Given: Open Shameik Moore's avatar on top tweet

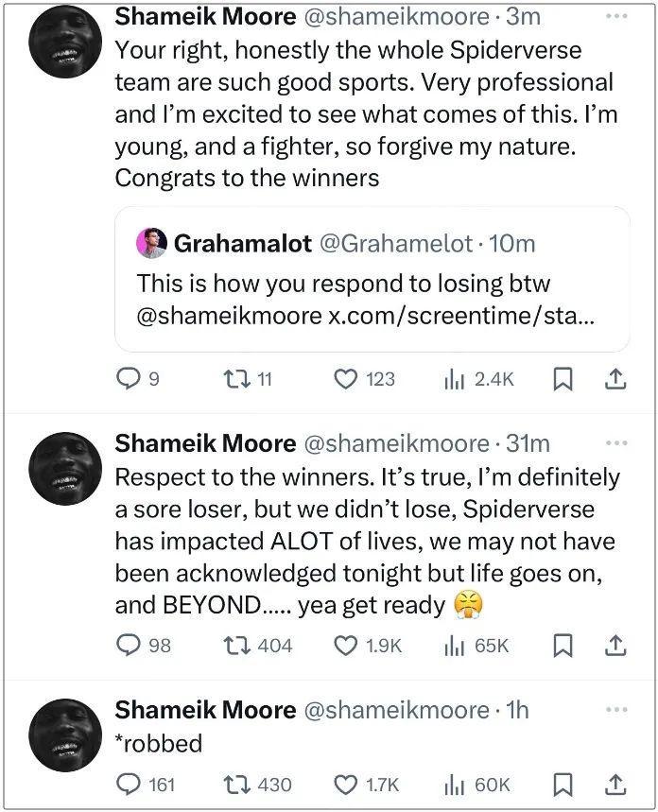Looking at the screenshot, I should point(65,43).
